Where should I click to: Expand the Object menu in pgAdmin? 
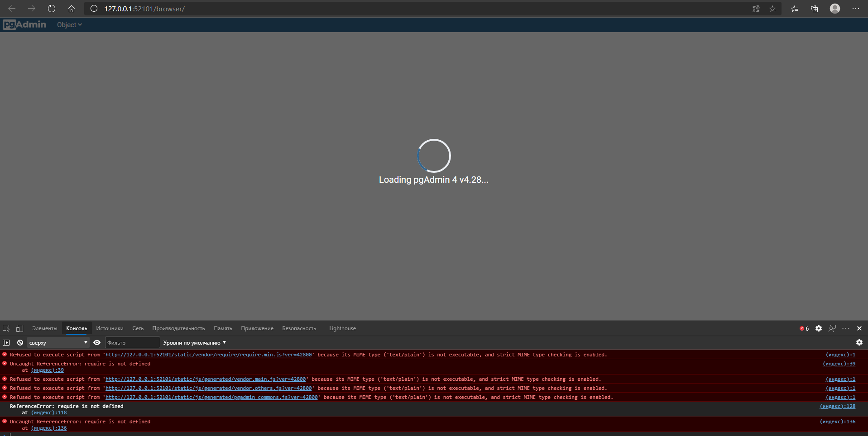(69, 25)
